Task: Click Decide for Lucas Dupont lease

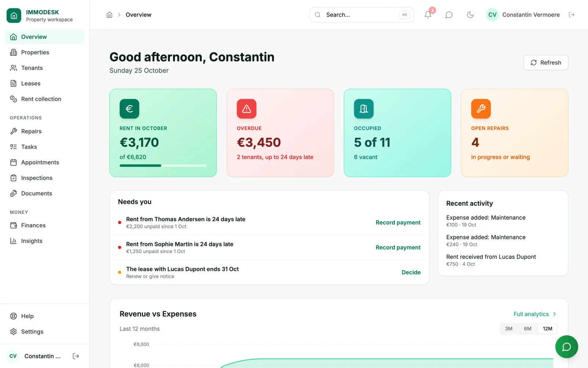Action: (411, 272)
